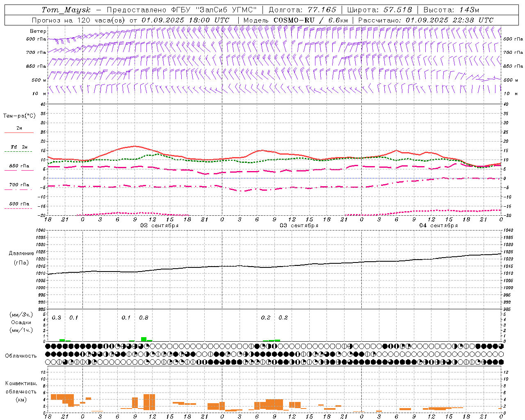Click the station name Tom_Maysk
Image resolution: width=525 pixels, height=420 pixels.
pos(66,10)
